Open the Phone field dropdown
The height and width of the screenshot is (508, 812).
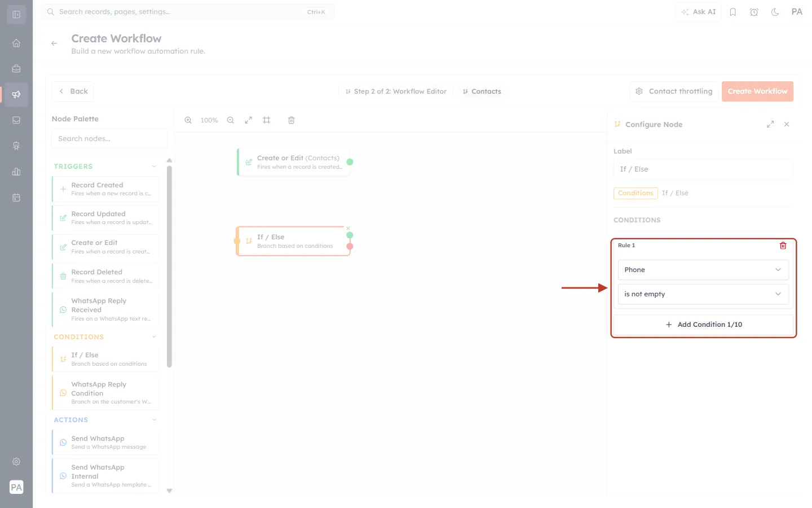703,270
